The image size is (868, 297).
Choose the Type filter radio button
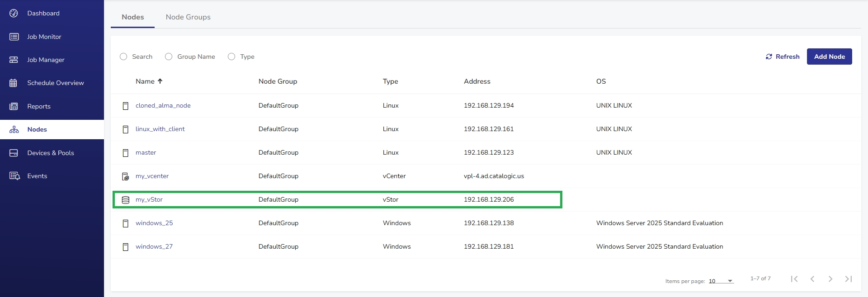point(231,57)
